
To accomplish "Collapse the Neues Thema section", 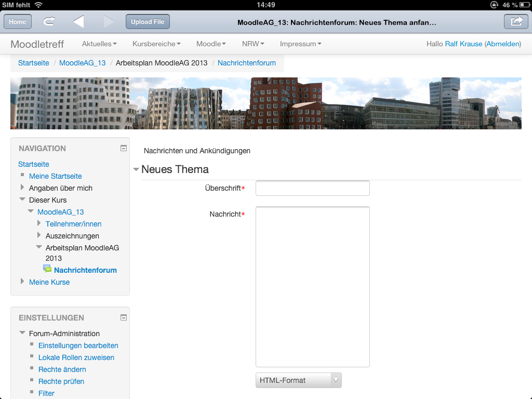I will [x=136, y=169].
